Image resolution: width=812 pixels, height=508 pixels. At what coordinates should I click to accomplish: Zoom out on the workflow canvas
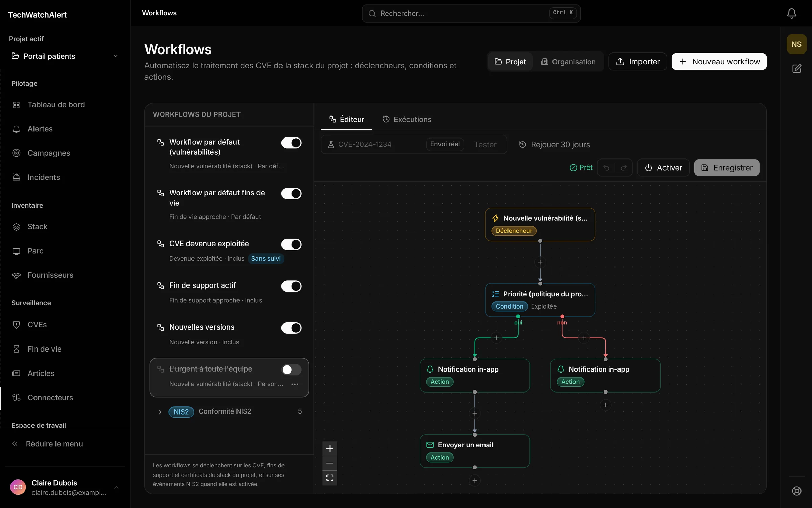[x=330, y=463]
